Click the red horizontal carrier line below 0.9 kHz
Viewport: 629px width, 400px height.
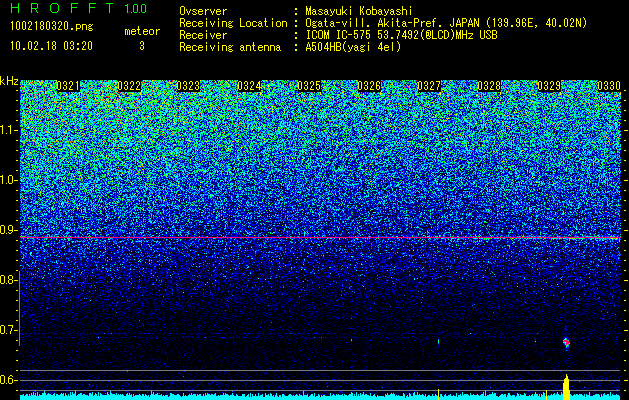click(x=320, y=238)
